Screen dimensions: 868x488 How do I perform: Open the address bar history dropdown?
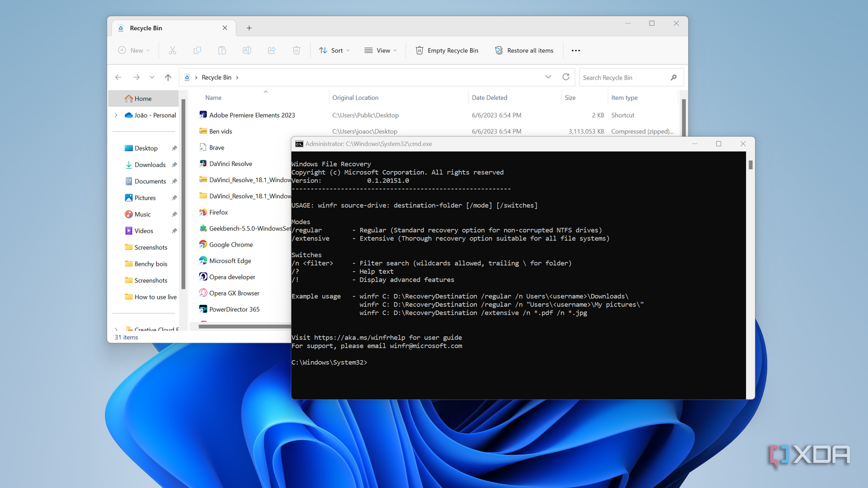pos(548,77)
